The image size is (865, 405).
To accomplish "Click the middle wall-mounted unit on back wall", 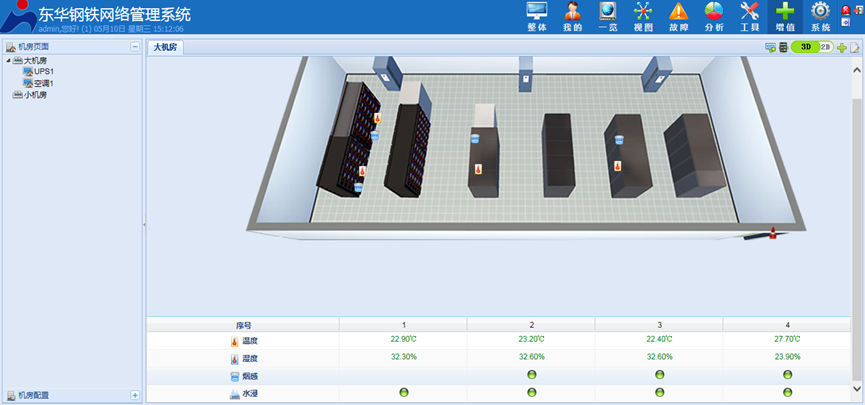I will pos(525,73).
